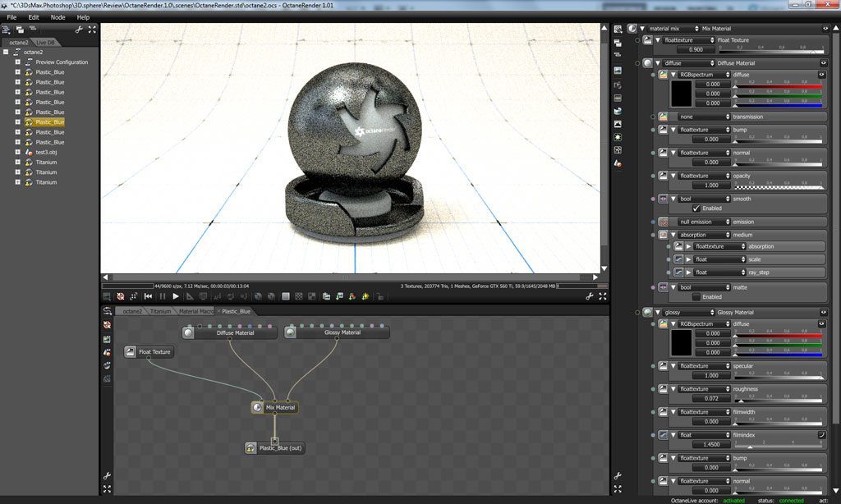Click the lock icon in the render toolbar
841x504 pixels.
pyautogui.click(x=379, y=296)
